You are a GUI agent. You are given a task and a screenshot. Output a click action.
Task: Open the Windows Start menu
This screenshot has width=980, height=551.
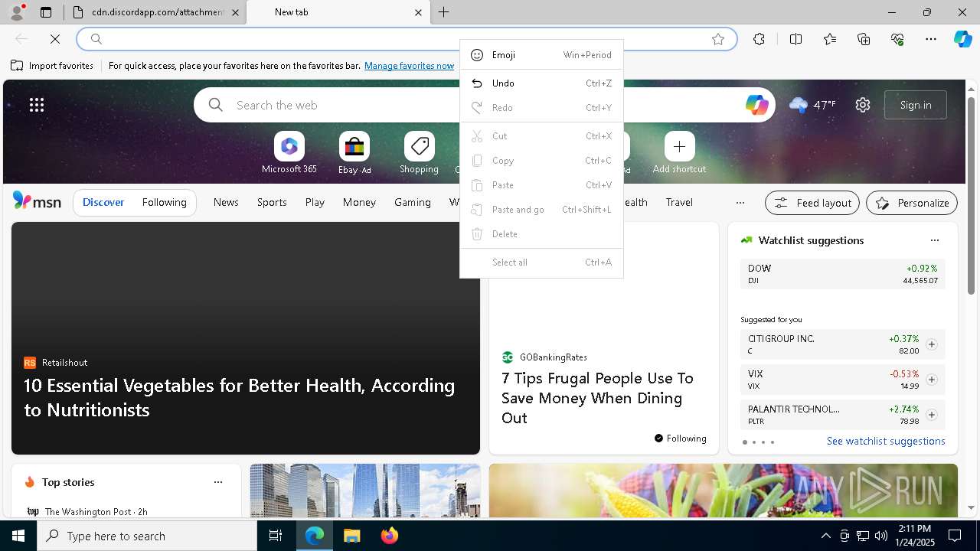(18, 536)
